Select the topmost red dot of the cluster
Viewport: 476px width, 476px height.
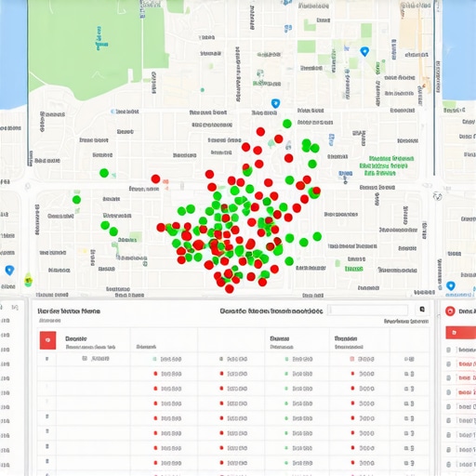click(x=260, y=132)
